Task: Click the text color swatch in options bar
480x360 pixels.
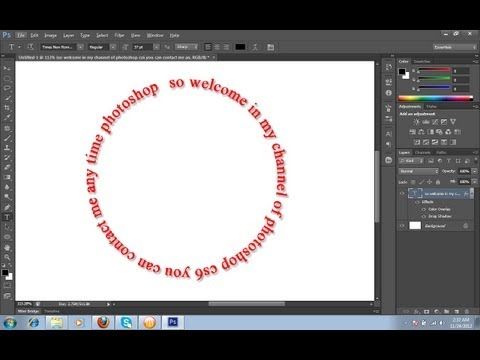Action: click(x=240, y=47)
